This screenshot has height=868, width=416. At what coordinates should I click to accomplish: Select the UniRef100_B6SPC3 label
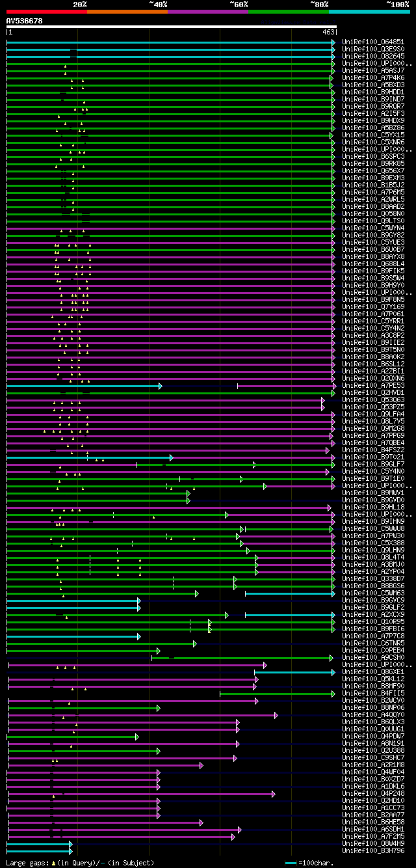(374, 156)
